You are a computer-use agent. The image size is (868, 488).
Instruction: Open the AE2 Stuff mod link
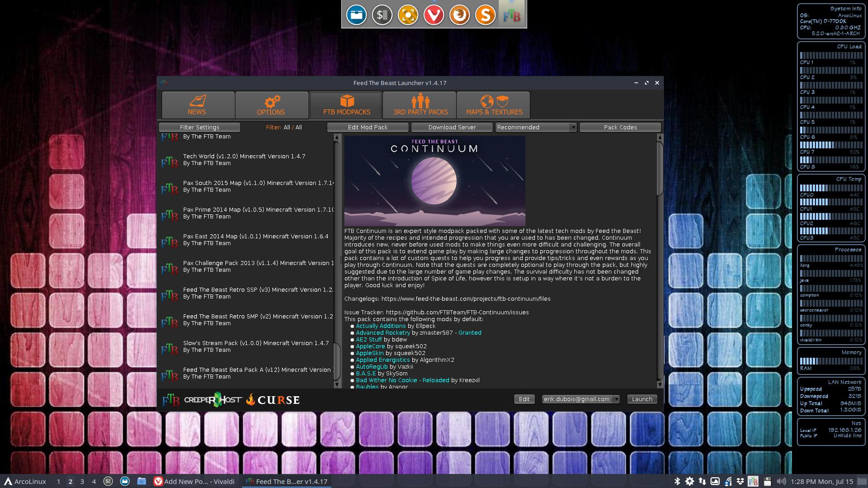[x=369, y=339]
